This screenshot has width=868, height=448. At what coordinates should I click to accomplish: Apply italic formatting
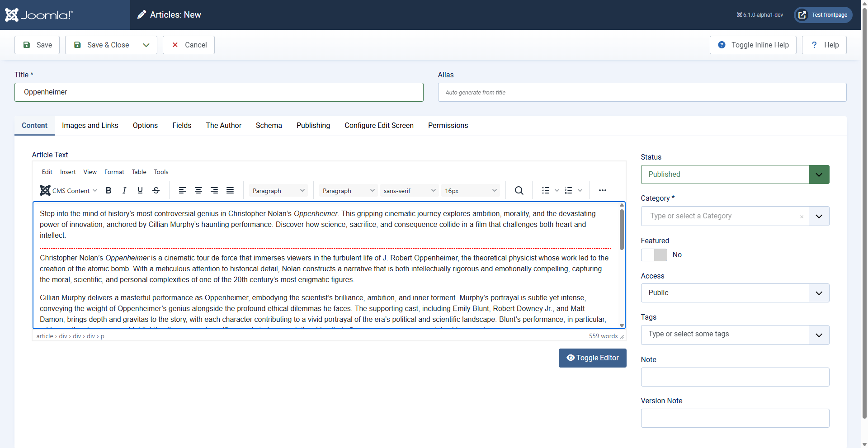(124, 190)
